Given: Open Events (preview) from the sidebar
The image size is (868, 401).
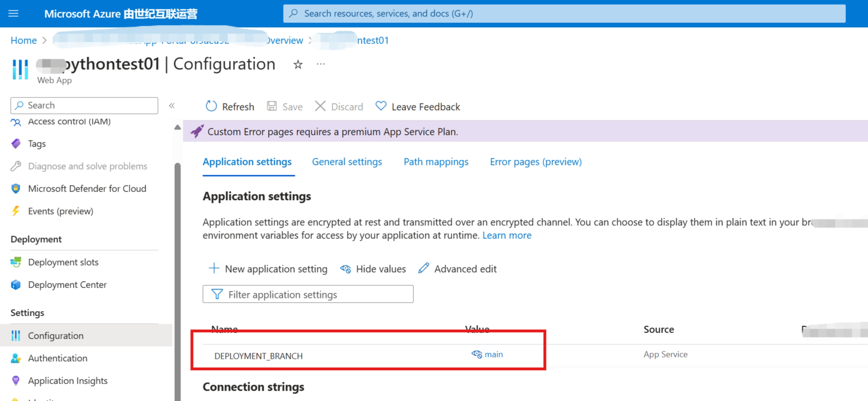Looking at the screenshot, I should [x=60, y=211].
